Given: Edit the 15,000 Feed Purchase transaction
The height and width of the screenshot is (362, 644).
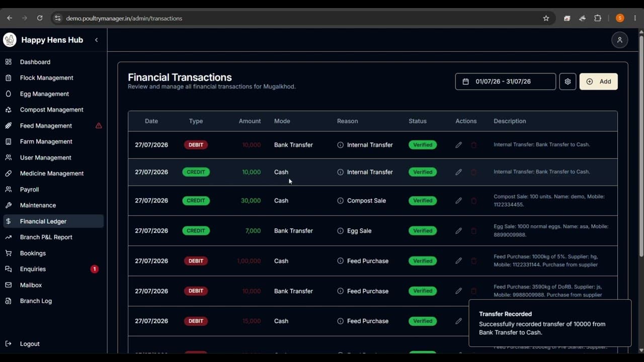Looking at the screenshot, I should pyautogui.click(x=458, y=321).
